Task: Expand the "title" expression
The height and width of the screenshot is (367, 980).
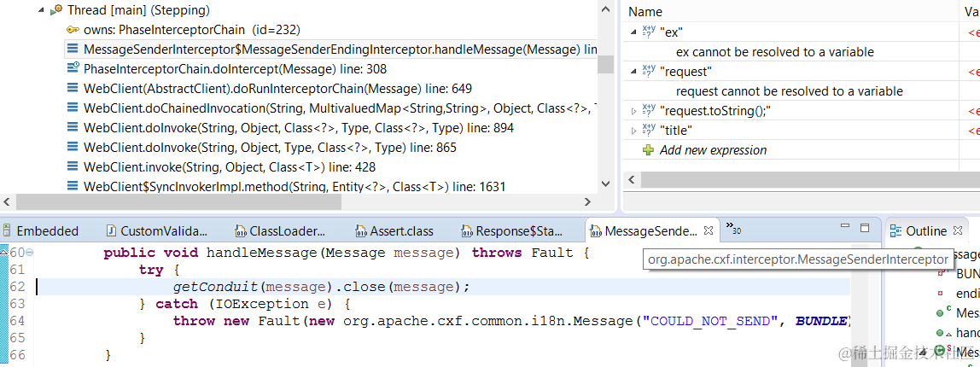Action: [633, 131]
